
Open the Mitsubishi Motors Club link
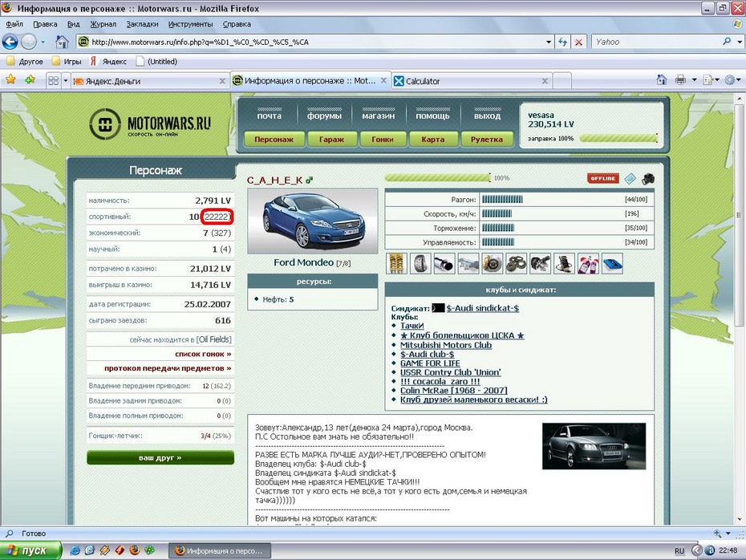tap(446, 345)
